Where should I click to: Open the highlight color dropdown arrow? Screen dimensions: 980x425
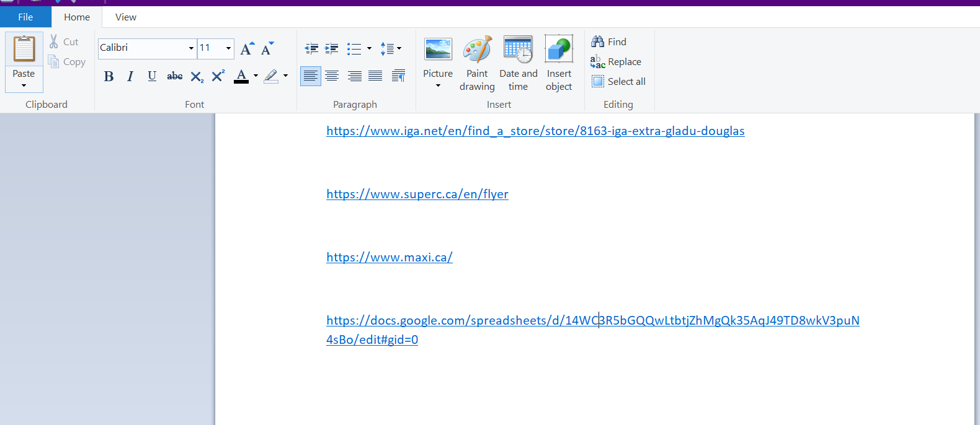[x=285, y=76]
